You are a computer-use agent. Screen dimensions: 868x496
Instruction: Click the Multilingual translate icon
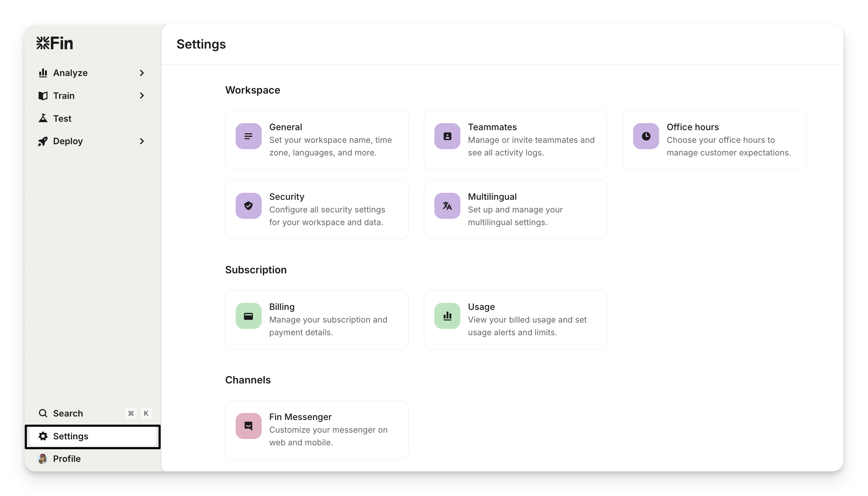click(x=447, y=206)
